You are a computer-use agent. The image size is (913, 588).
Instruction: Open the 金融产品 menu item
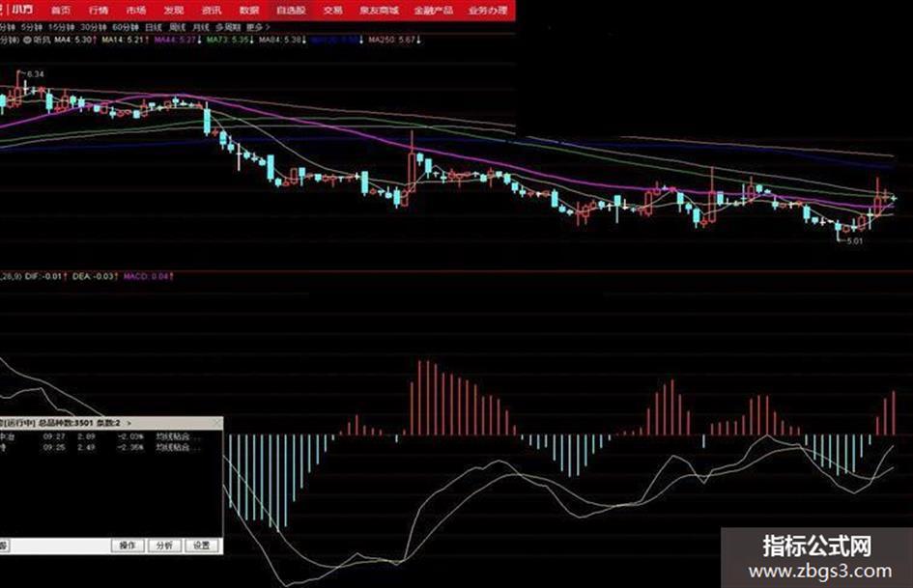433,10
